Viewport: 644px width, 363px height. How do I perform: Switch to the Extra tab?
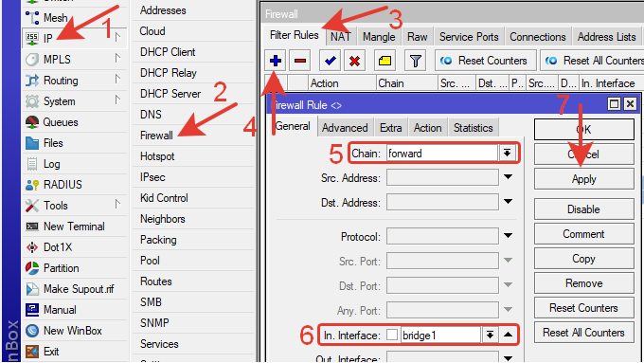pos(390,128)
